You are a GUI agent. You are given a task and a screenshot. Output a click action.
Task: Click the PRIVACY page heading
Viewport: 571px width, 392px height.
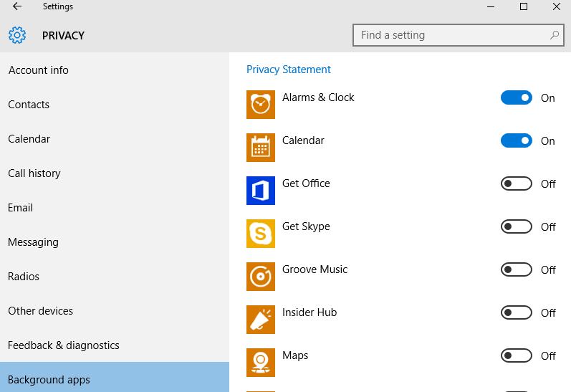coord(63,35)
